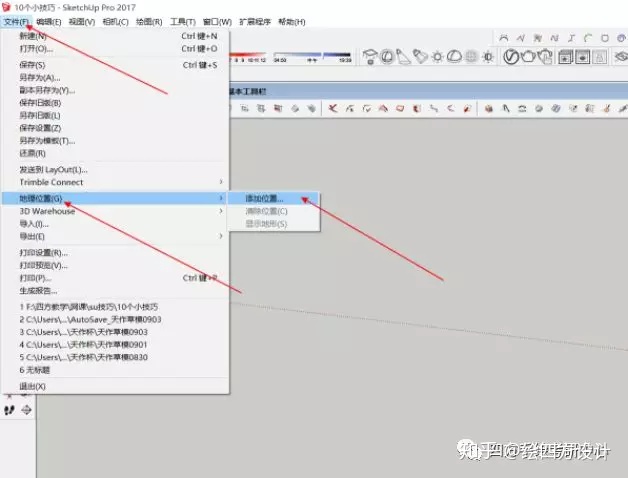
Task: Expand the 导出(E) submenu arrow
Action: 221,236
